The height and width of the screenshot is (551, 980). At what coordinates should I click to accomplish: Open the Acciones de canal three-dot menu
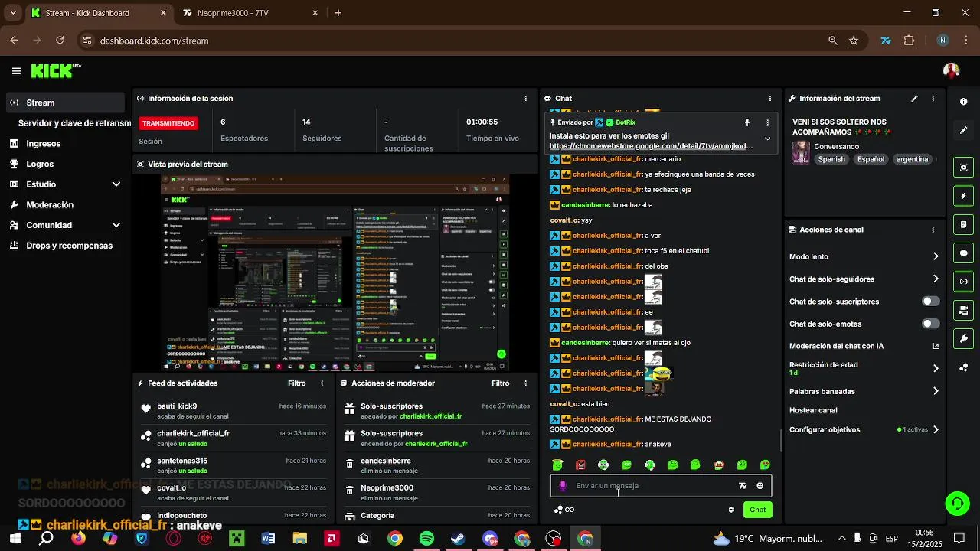(933, 230)
